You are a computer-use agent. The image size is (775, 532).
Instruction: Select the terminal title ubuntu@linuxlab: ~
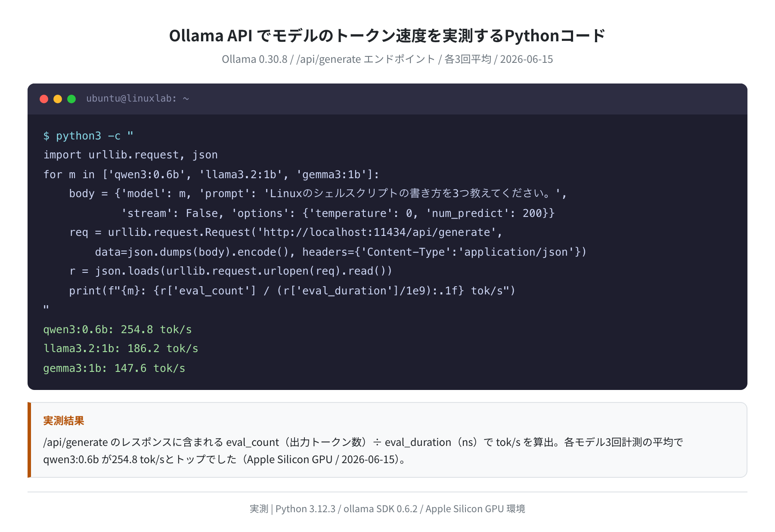138,99
